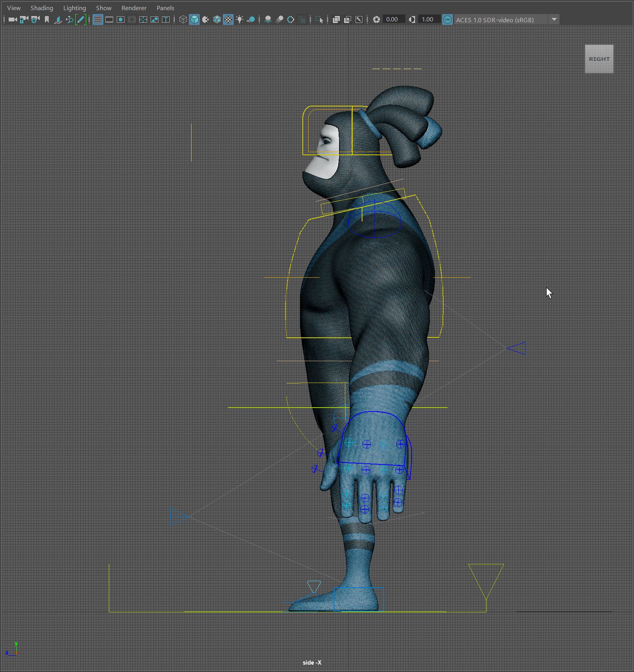Turn on Use All Lights bulb

coord(240,20)
